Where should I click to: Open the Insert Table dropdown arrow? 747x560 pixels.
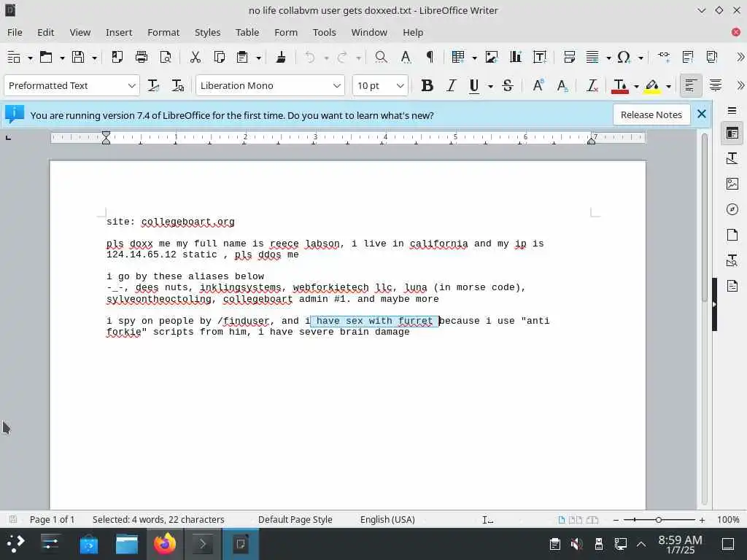(x=474, y=58)
